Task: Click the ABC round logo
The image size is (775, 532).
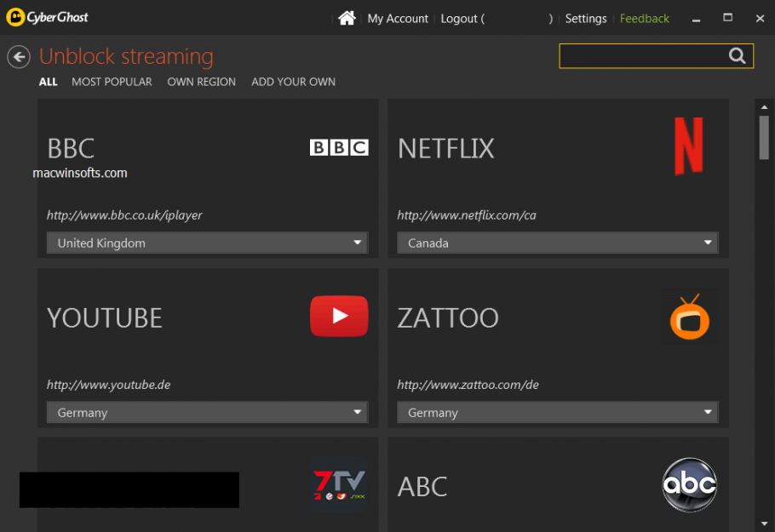Action: [690, 484]
